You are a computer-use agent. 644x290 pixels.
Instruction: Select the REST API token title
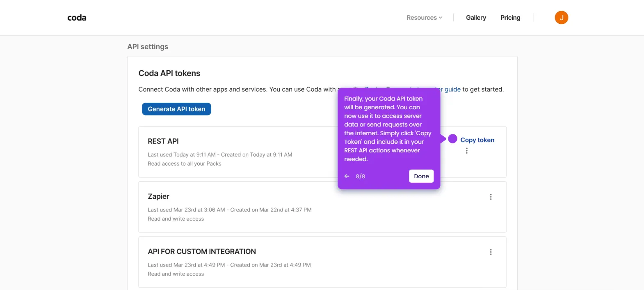tap(163, 141)
